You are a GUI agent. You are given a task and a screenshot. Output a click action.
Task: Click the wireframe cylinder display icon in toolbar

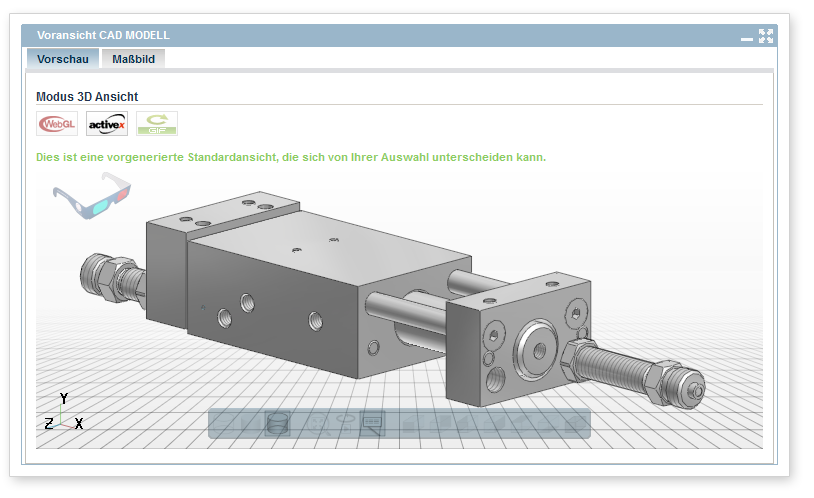pos(224,424)
